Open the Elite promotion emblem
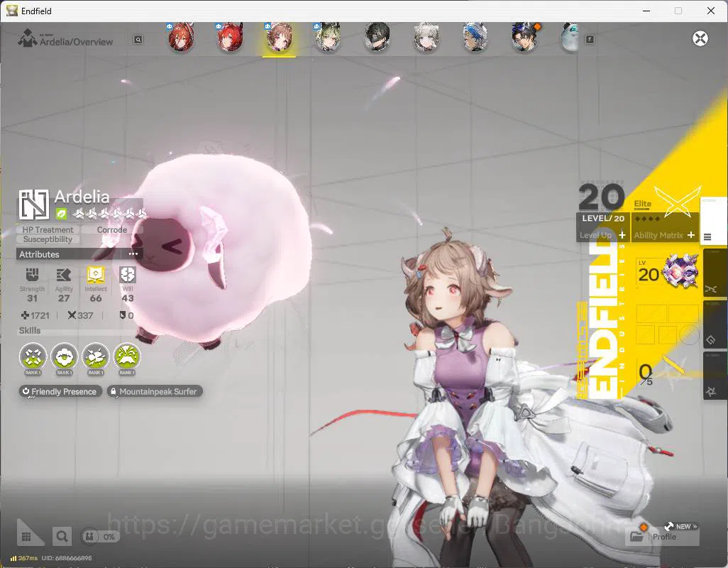The width and height of the screenshot is (728, 568). click(677, 202)
